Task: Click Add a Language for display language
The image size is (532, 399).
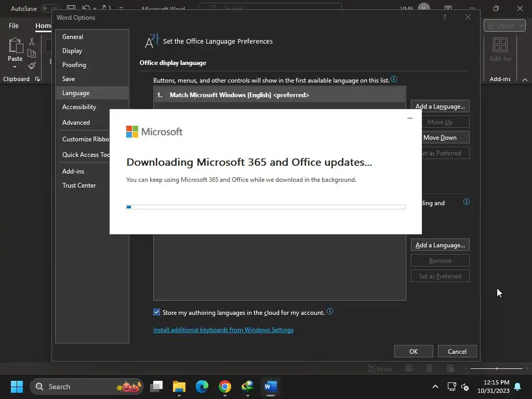Action: [440, 106]
